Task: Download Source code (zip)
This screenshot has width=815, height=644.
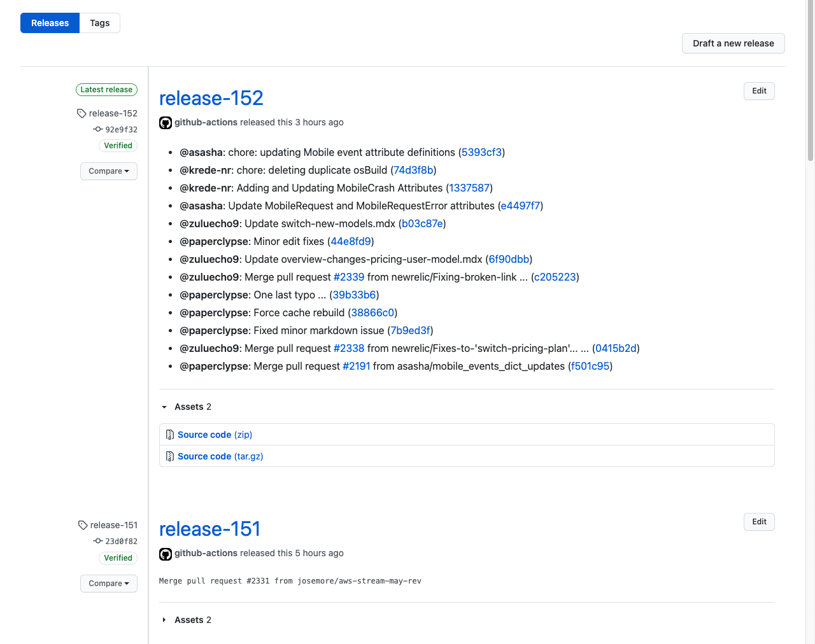Action: click(x=215, y=435)
